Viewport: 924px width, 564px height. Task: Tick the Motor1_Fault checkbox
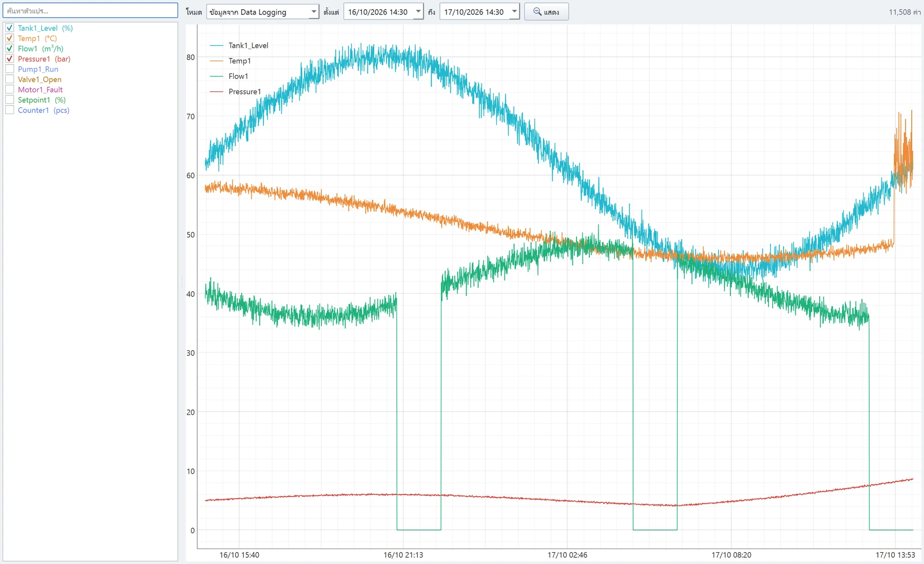(10, 89)
